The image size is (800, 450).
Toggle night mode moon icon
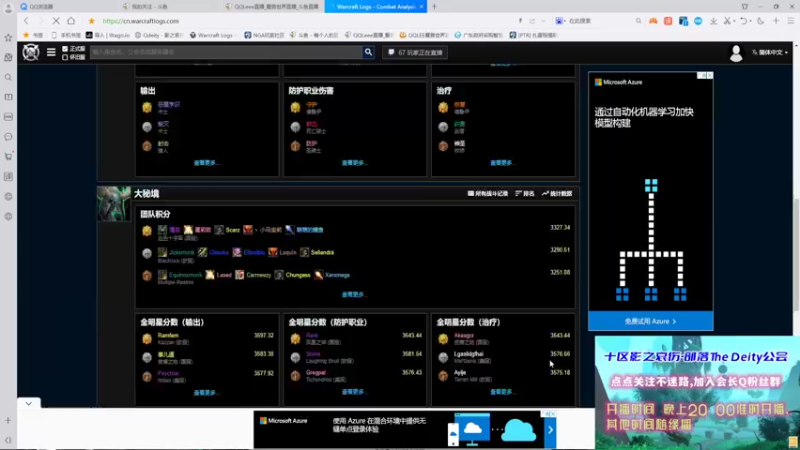761,21
